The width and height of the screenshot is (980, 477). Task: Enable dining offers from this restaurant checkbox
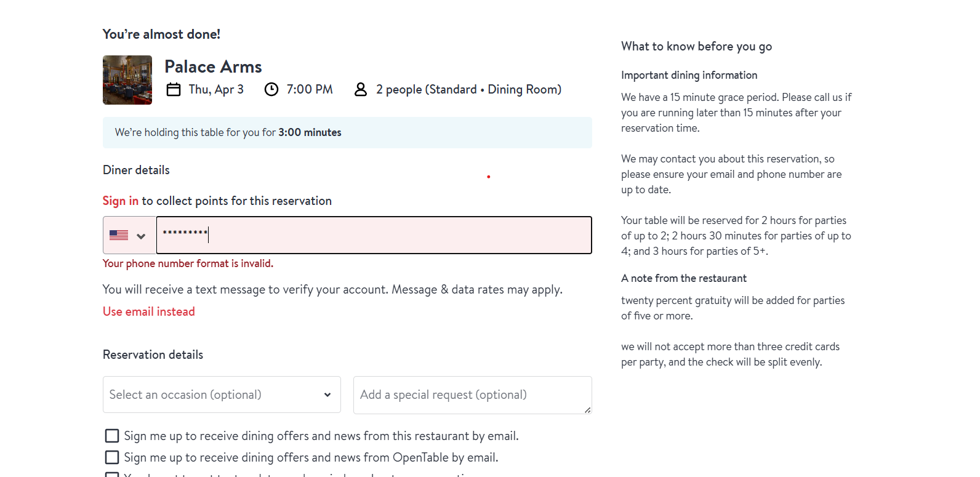112,436
